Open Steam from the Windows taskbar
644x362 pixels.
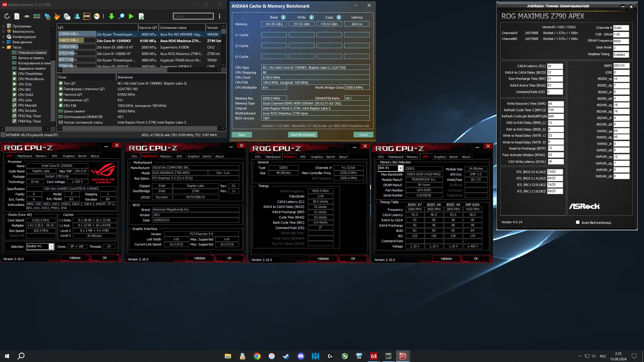pyautogui.click(x=286, y=356)
